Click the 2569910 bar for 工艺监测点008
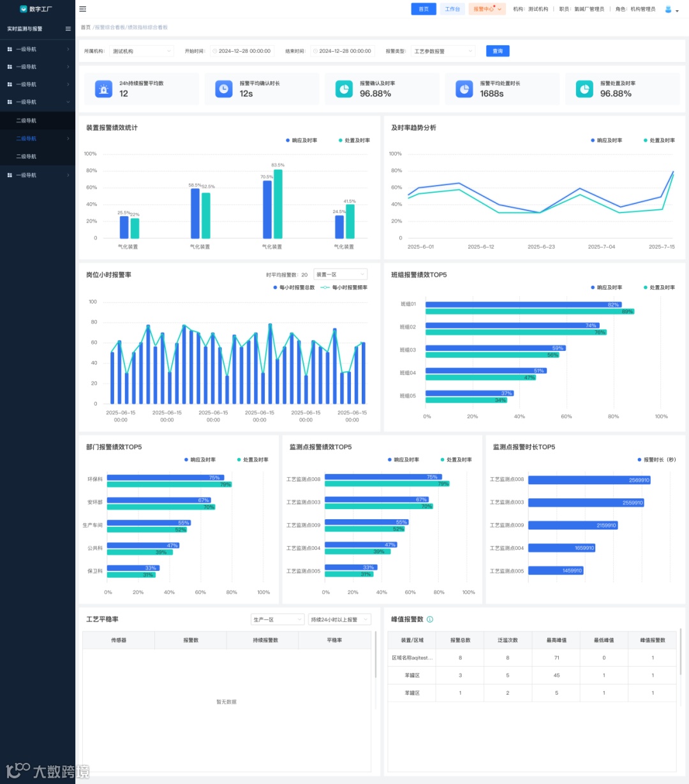Image resolution: width=689 pixels, height=784 pixels. click(589, 480)
